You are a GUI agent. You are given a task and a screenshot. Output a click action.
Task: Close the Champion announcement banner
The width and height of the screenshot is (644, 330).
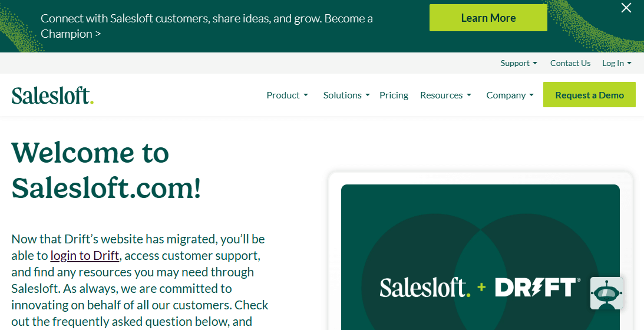tap(626, 8)
